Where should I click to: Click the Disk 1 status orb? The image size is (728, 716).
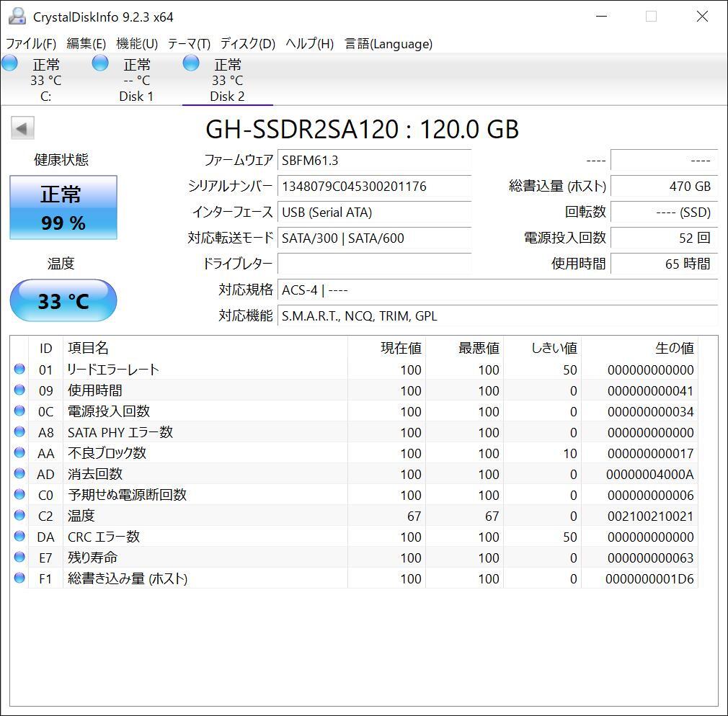click(x=100, y=63)
